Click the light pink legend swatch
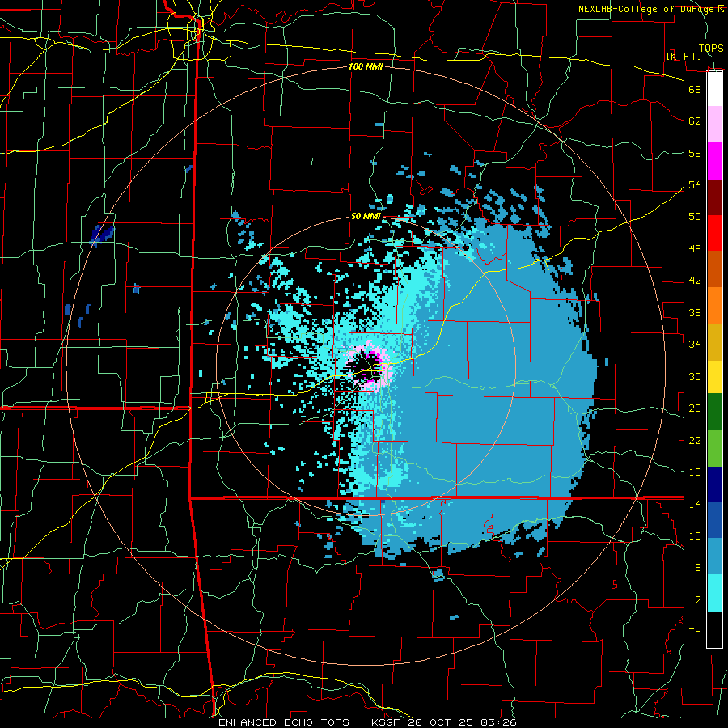Screen dimensions: 728x728 pos(714,124)
